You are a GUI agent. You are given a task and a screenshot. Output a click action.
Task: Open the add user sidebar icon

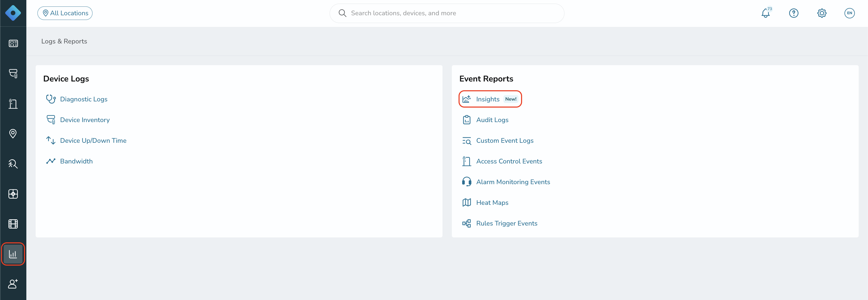pos(13,284)
